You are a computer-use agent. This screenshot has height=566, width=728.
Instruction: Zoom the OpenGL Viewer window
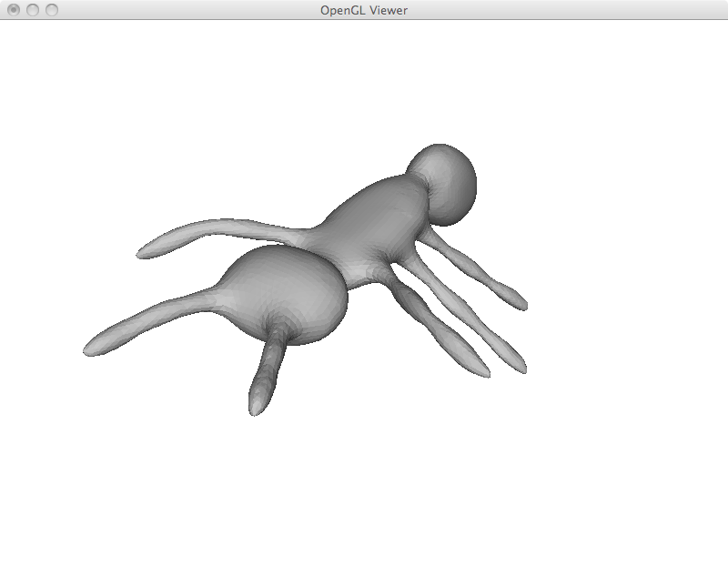pyautogui.click(x=52, y=10)
